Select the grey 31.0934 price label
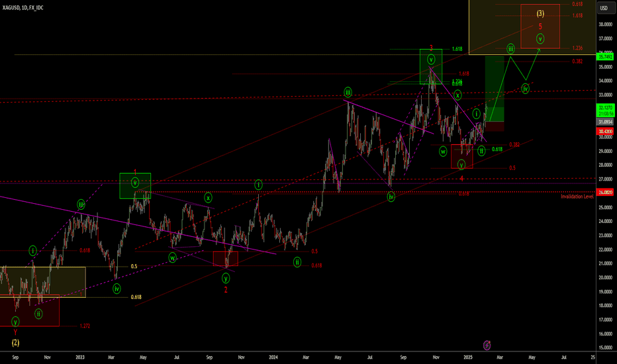617x364 pixels. pyautogui.click(x=605, y=122)
